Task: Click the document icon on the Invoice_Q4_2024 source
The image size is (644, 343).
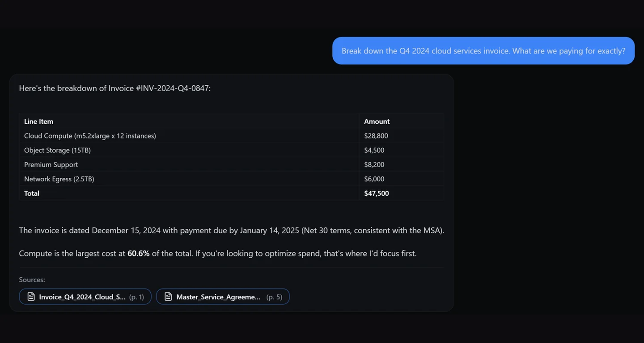Action: (x=31, y=297)
